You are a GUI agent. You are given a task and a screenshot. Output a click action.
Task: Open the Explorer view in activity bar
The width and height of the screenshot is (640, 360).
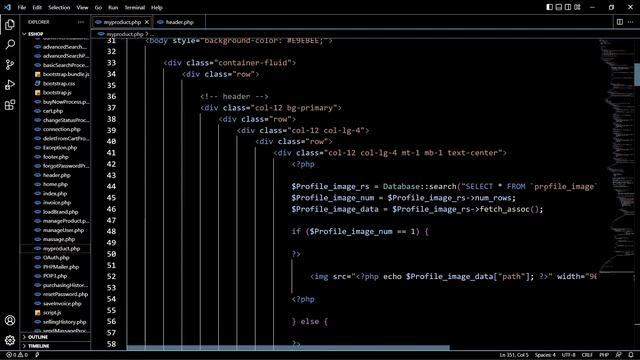click(10, 24)
